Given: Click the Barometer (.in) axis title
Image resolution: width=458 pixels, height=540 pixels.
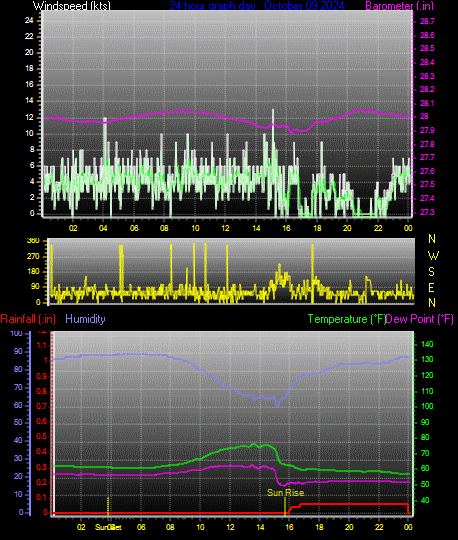Looking at the screenshot, I should tap(399, 6).
